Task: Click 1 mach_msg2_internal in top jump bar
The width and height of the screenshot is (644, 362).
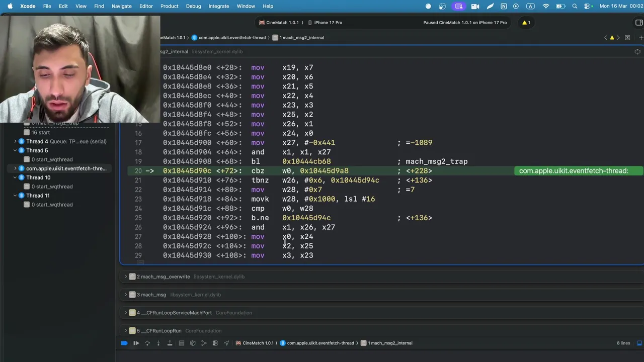Action: 298,38
